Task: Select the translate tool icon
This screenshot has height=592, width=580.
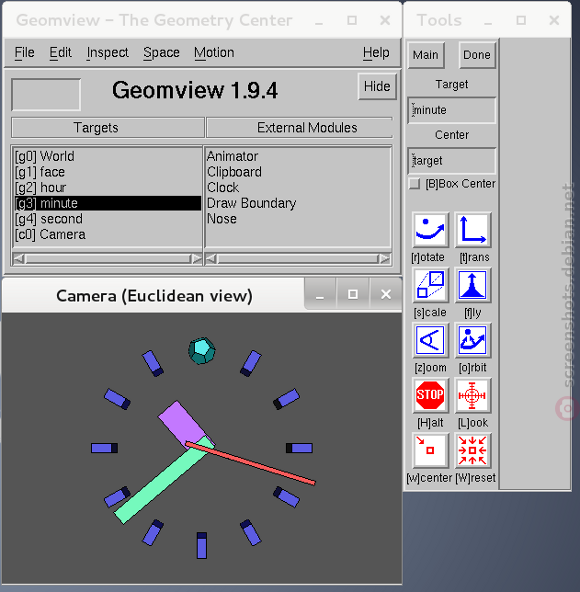Action: click(x=473, y=230)
